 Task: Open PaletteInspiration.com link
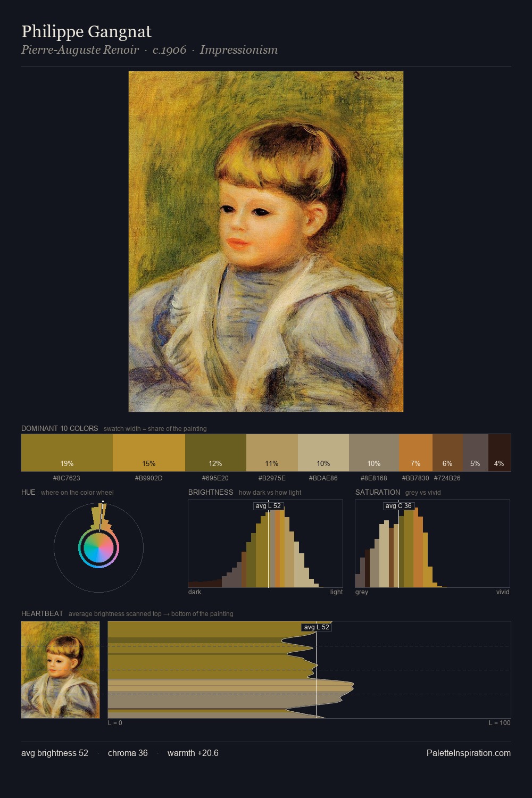click(x=469, y=753)
